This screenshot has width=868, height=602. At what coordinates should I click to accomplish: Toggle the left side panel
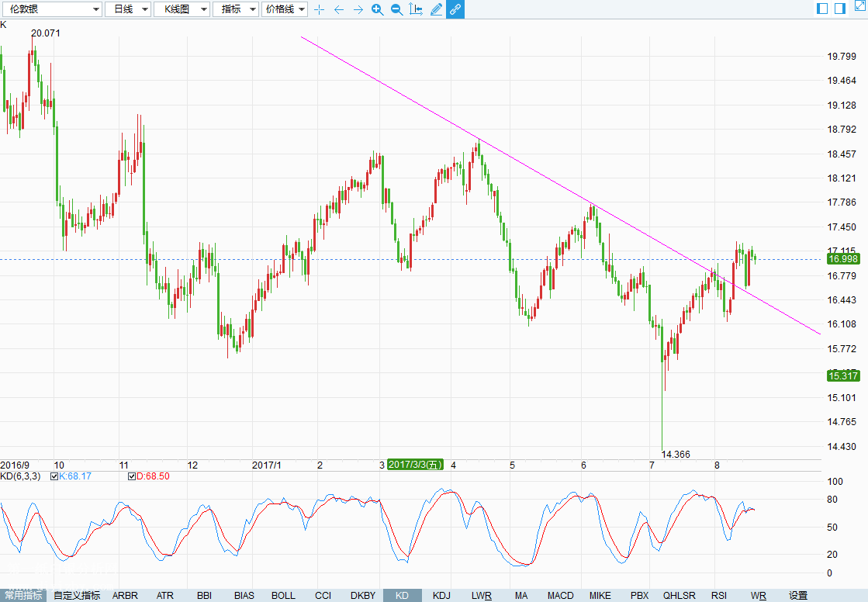(822, 9)
